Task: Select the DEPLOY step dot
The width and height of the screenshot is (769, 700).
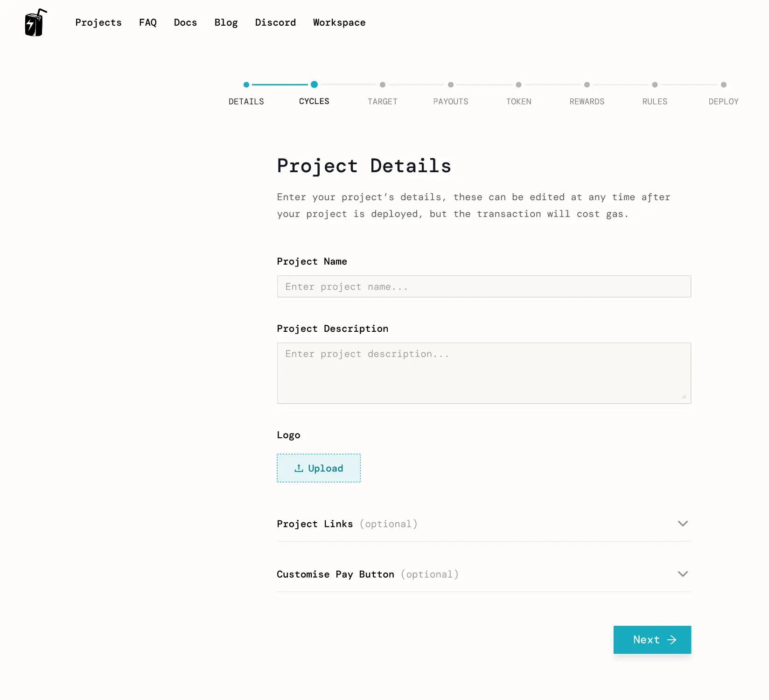Action: click(724, 85)
